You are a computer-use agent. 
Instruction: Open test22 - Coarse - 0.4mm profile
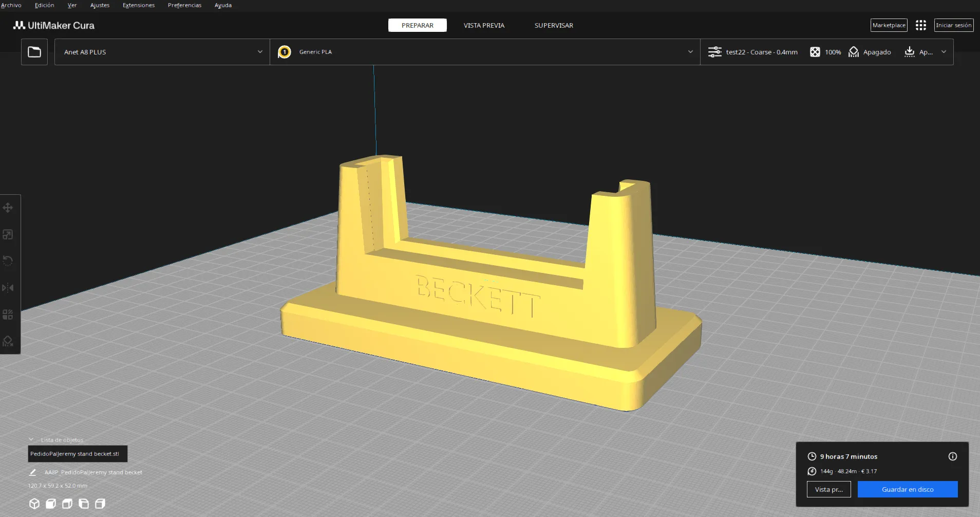pyautogui.click(x=762, y=52)
